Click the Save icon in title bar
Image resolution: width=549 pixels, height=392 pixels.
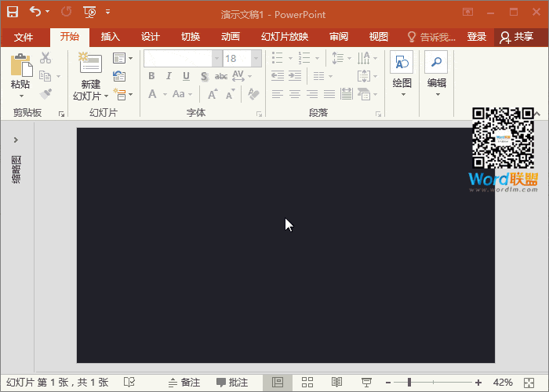(x=13, y=12)
